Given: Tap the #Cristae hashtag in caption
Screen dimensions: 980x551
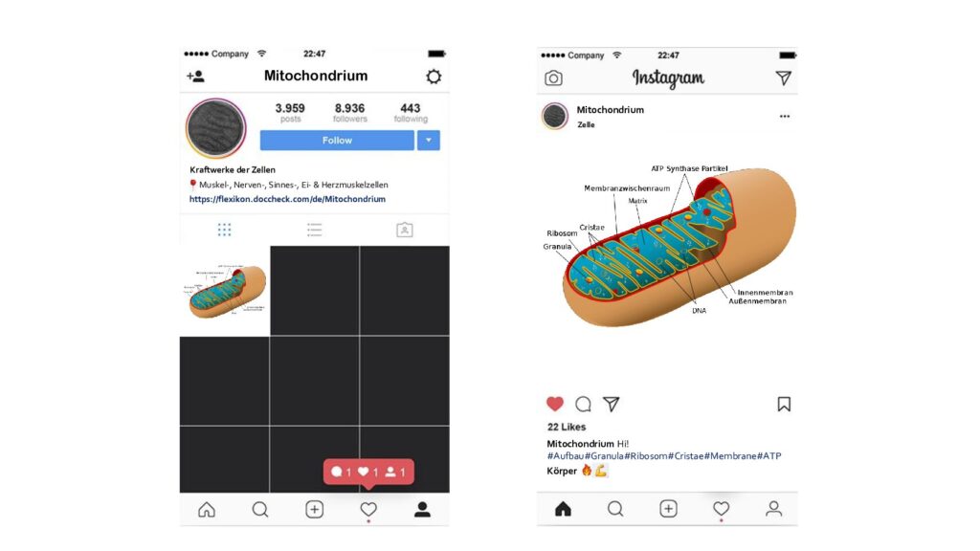Looking at the screenshot, I should [x=685, y=456].
